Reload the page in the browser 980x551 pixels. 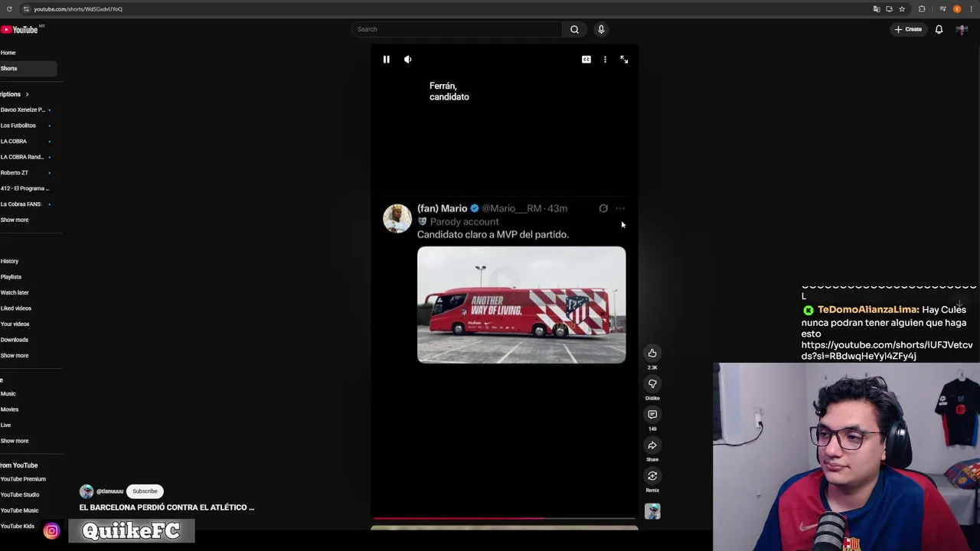pos(9,9)
